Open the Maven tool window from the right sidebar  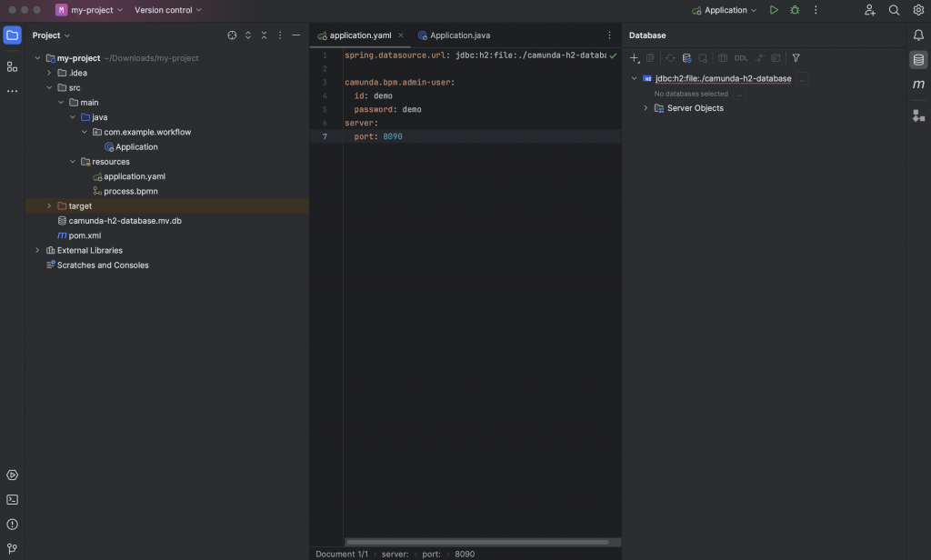point(918,85)
